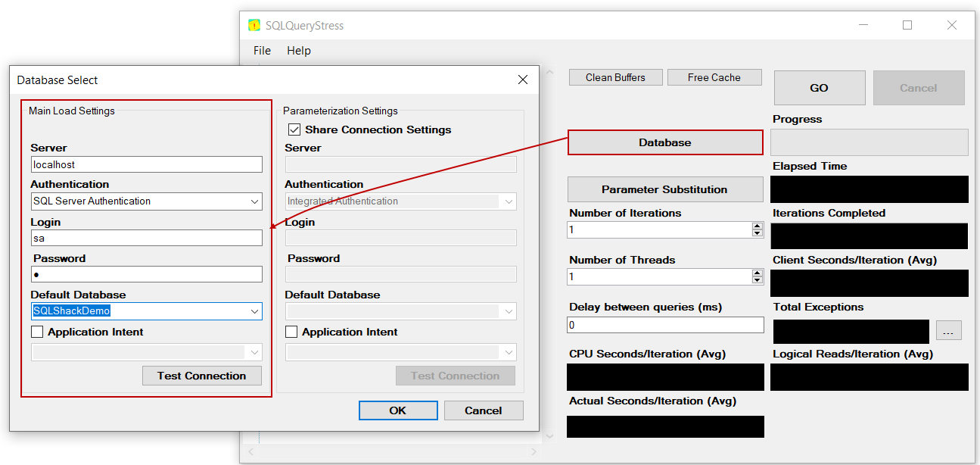Viewport: 980px width, 465px height.
Task: Open Parameterization Application Intent dropdown
Action: pyautogui.click(x=509, y=352)
